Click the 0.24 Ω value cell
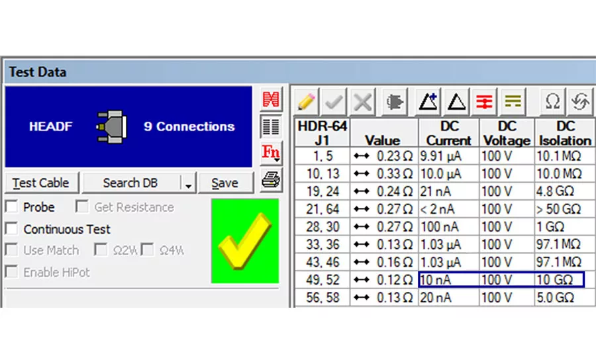596x364 pixels. click(384, 191)
